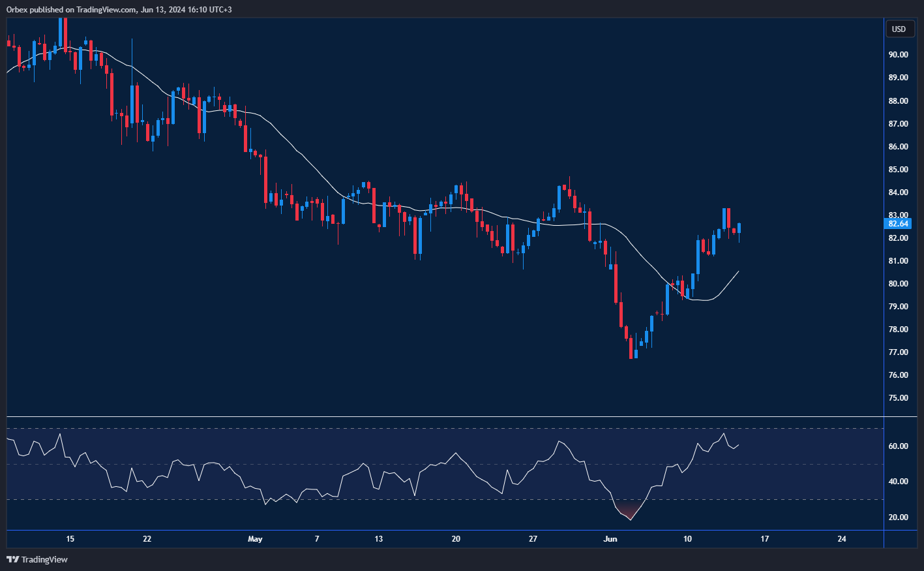Click the latest blue candle near 82.64
The width and height of the screenshot is (924, 571).
[x=739, y=228]
